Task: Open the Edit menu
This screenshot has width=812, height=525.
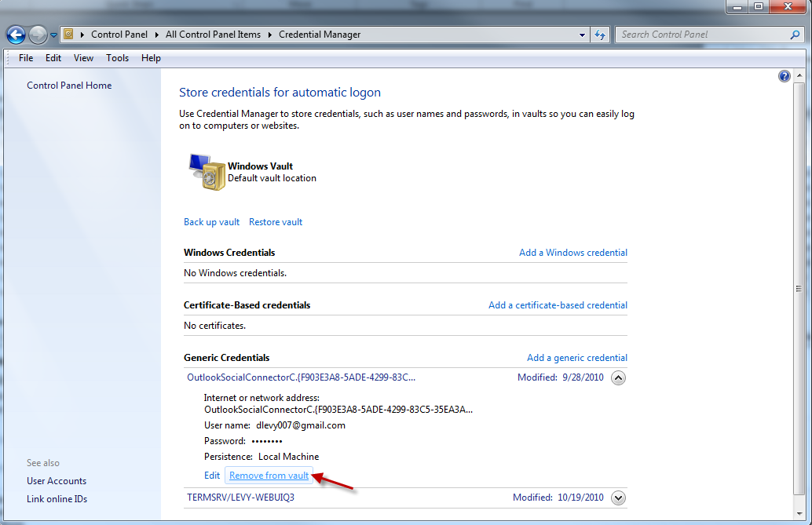Action: pos(53,58)
